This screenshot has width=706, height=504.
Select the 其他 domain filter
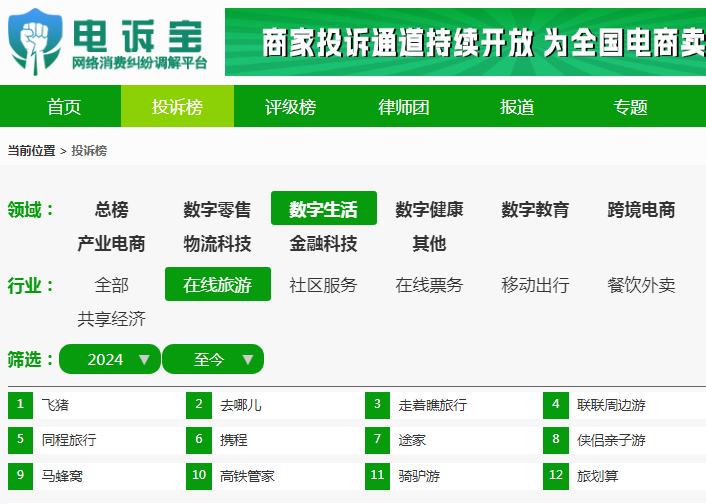[430, 243]
